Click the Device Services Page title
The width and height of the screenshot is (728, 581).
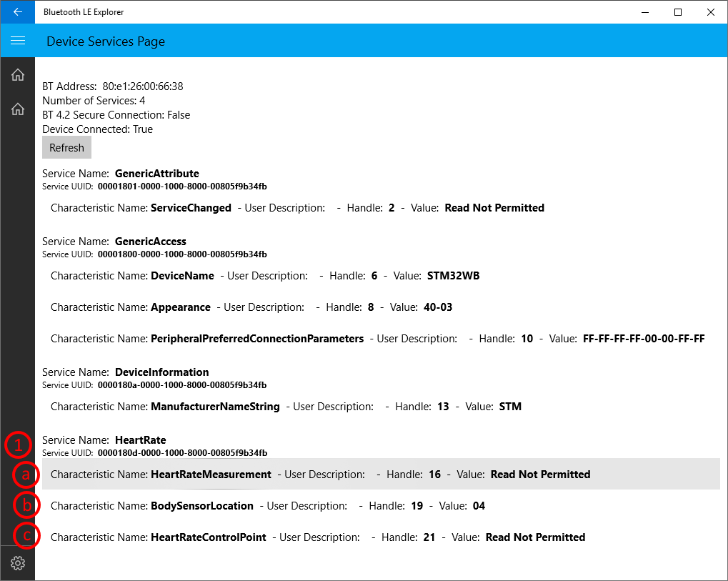pyautogui.click(x=106, y=41)
